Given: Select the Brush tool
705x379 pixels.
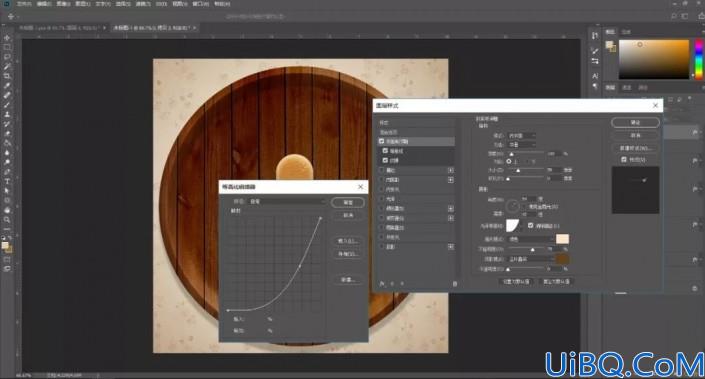Looking at the screenshot, I should [7, 105].
